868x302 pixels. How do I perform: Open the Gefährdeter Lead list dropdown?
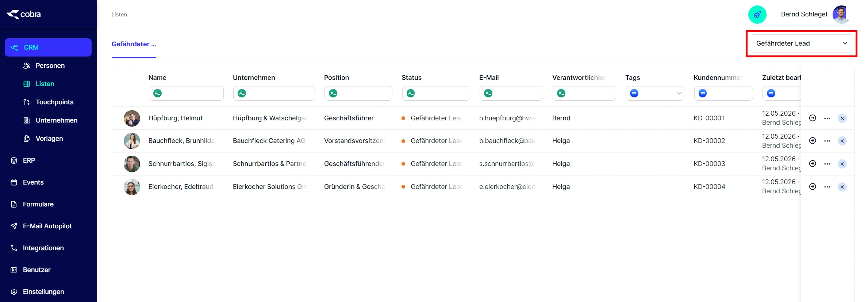[802, 43]
